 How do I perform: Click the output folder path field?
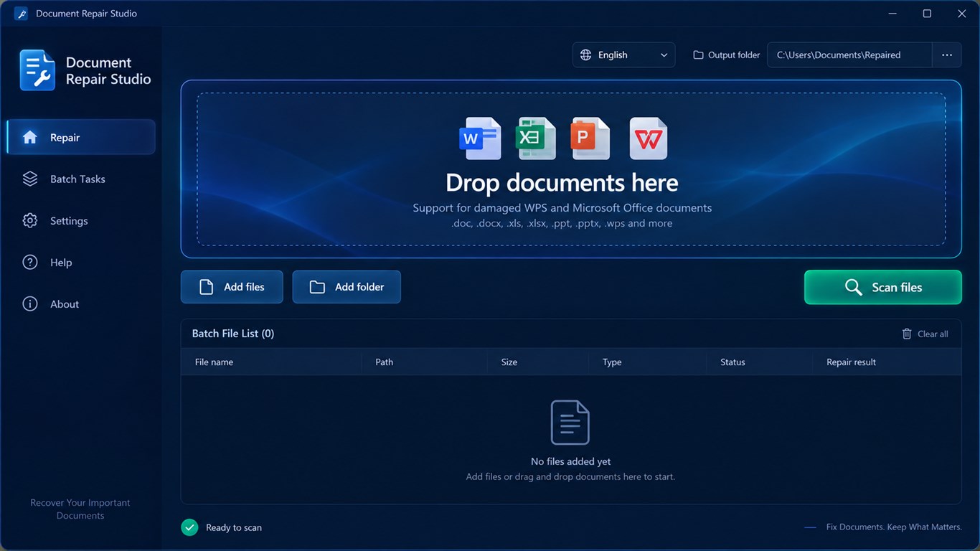pos(850,55)
